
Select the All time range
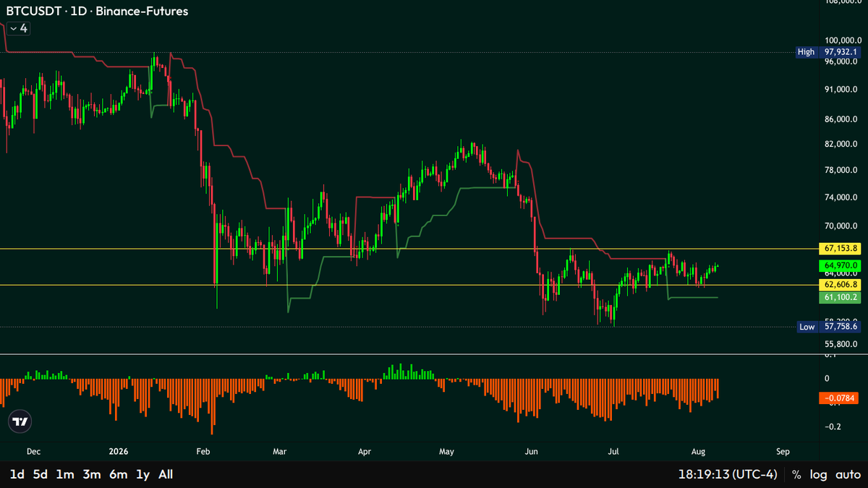[166, 474]
